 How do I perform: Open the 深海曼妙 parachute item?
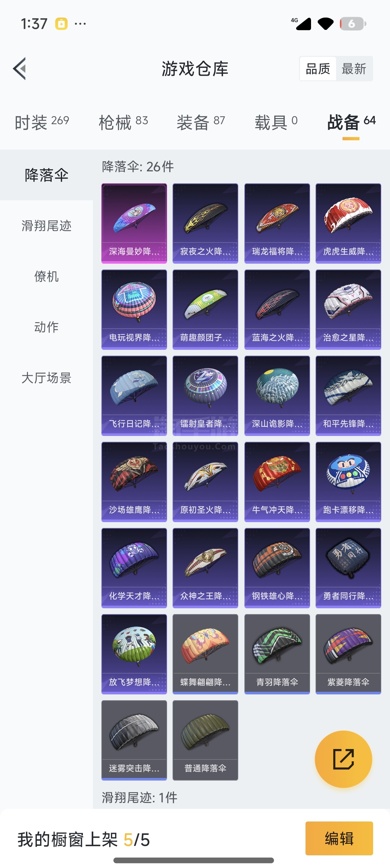coord(134,223)
